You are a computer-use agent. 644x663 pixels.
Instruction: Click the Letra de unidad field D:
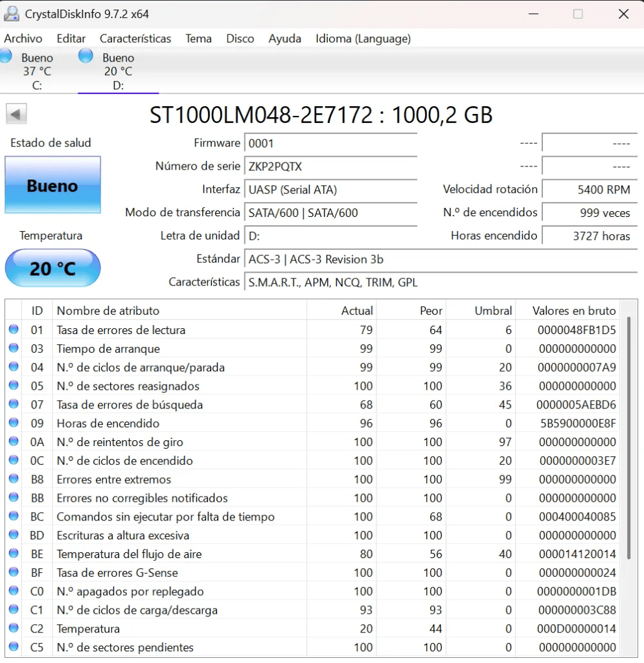[x=330, y=236]
